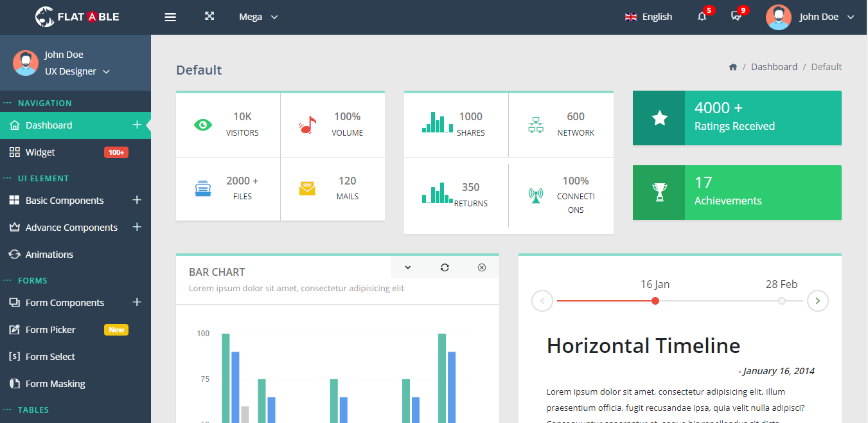Image resolution: width=868 pixels, height=423 pixels.
Task: Collapse Bar Chart card using chevron arrow
Action: 407,267
